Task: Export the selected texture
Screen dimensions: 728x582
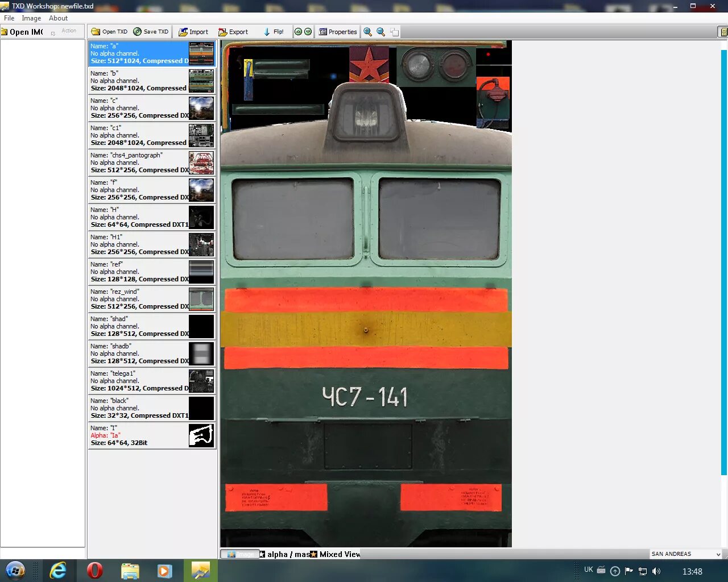Action: [233, 32]
